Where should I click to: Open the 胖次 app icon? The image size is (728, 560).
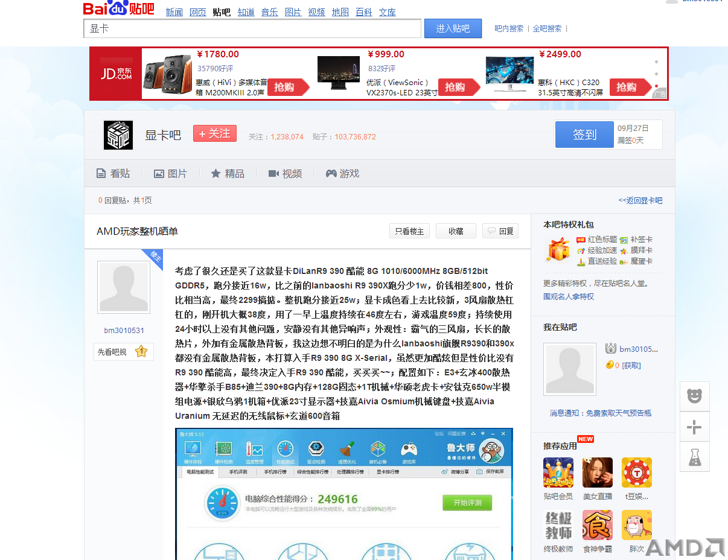pyautogui.click(x=637, y=525)
